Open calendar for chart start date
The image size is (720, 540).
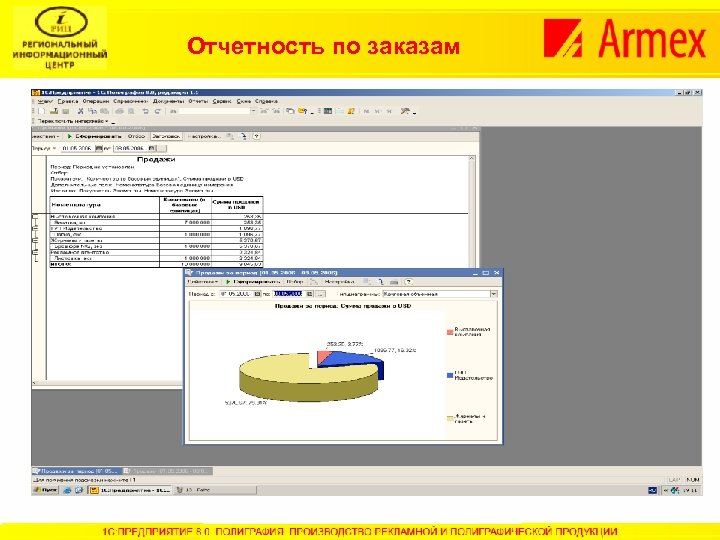coord(258,293)
